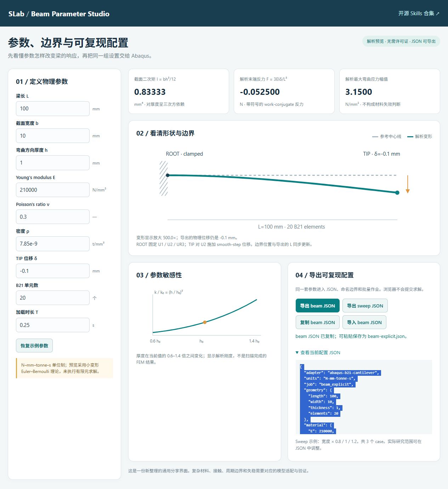This screenshot has height=489, width=448.
Task: Click the 导出 sweep JSON button
Action: click(365, 306)
